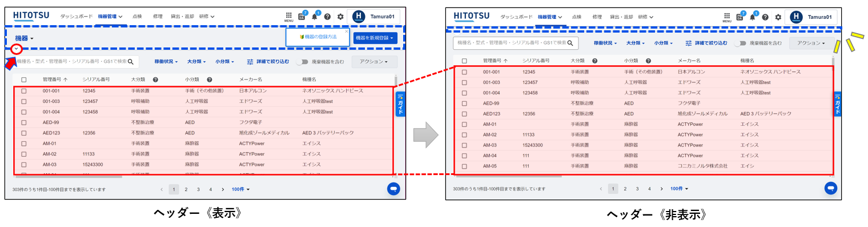Open help icon in left screenshot header
Screen dimensions: 868x227
(x=328, y=17)
